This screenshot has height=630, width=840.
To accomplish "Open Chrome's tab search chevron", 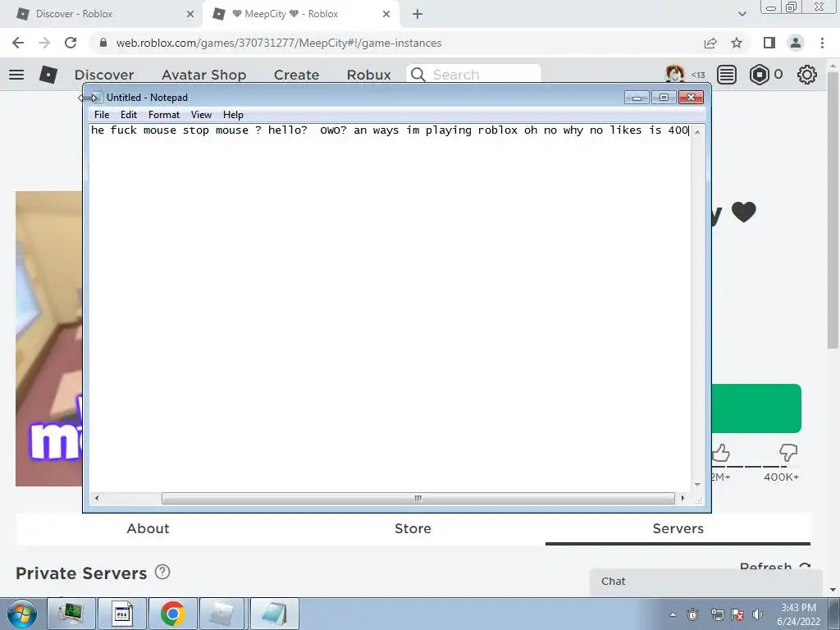I will pyautogui.click(x=742, y=14).
